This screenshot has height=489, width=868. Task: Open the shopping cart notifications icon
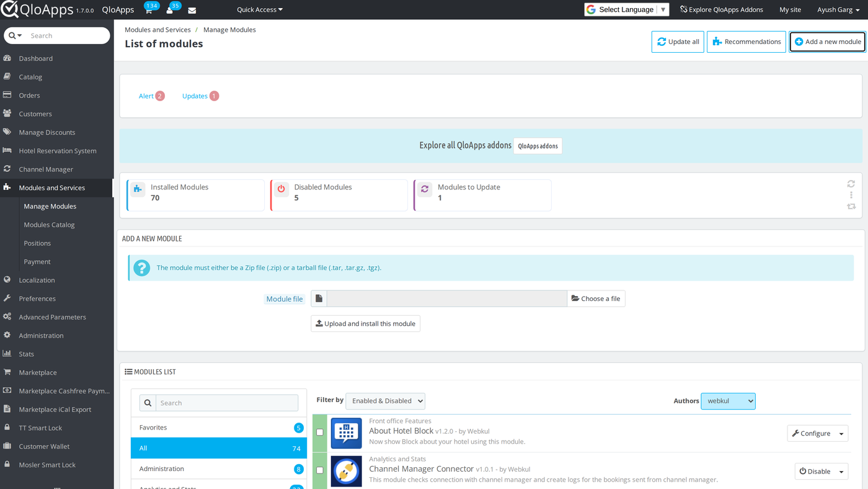pos(149,10)
